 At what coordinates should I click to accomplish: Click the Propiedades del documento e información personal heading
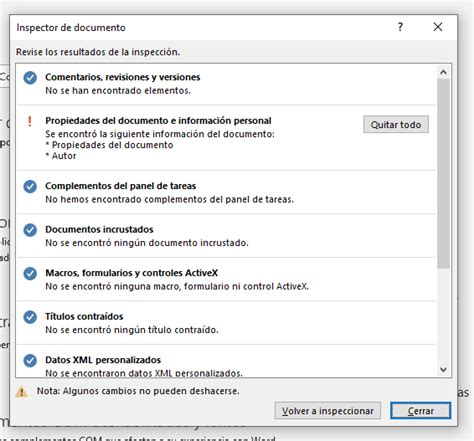point(158,121)
